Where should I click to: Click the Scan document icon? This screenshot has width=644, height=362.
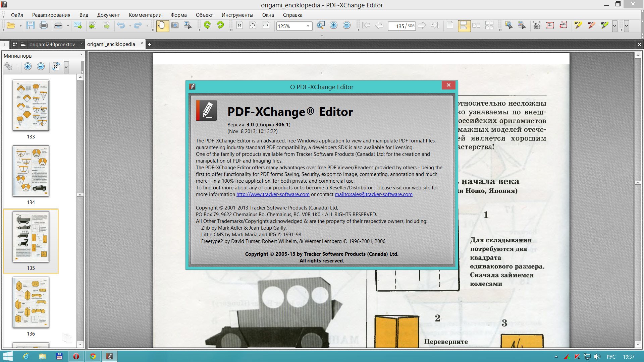[58, 26]
